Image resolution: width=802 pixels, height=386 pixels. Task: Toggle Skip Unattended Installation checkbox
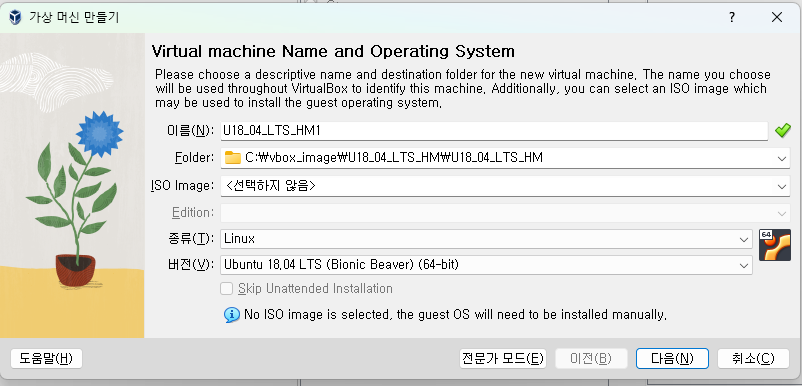pos(227,289)
